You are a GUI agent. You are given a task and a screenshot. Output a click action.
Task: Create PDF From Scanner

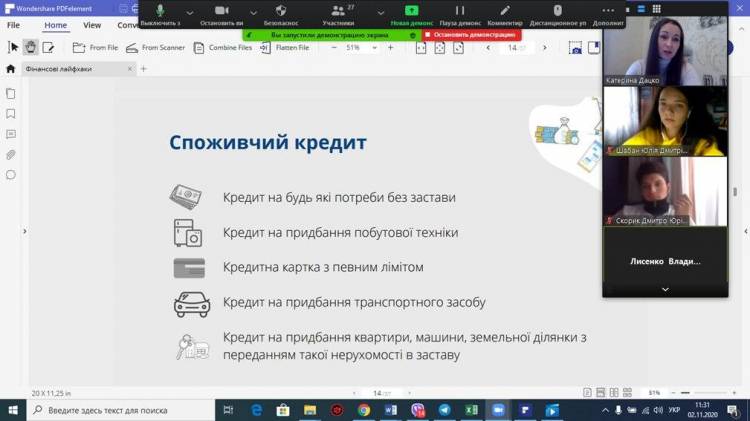click(x=155, y=47)
